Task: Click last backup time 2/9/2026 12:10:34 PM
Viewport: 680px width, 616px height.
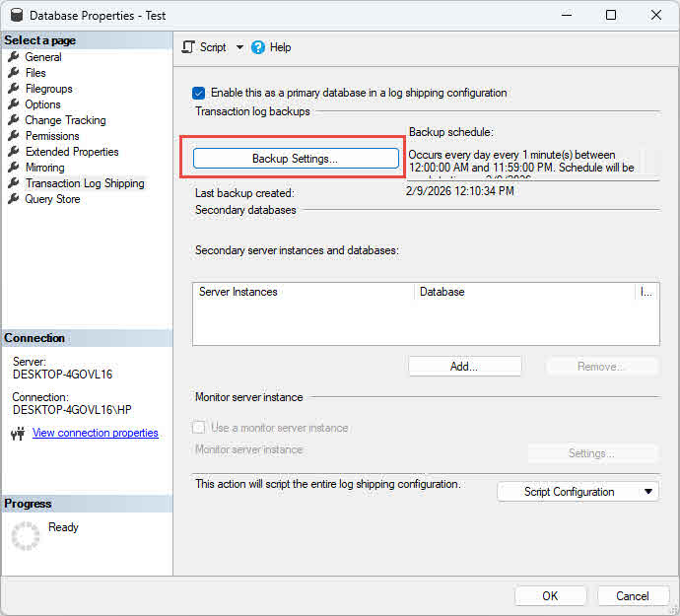Action: pos(460,191)
